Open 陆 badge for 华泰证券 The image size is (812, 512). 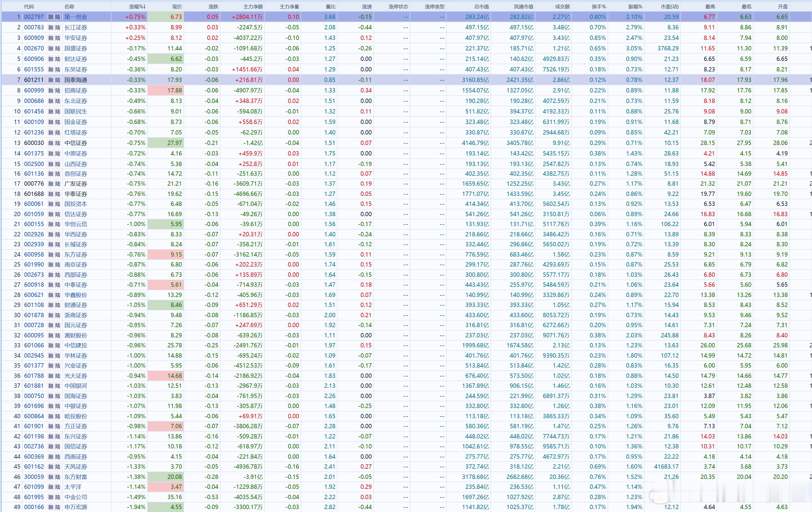[58, 194]
